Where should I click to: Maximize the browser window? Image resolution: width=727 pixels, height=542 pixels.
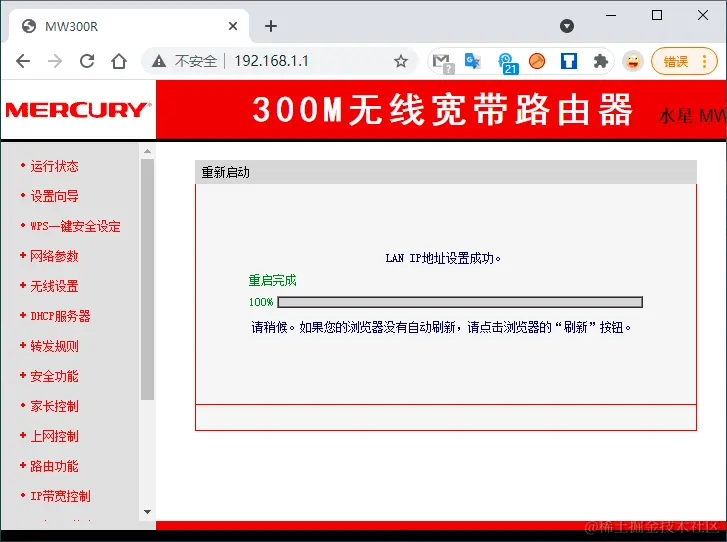click(x=657, y=15)
